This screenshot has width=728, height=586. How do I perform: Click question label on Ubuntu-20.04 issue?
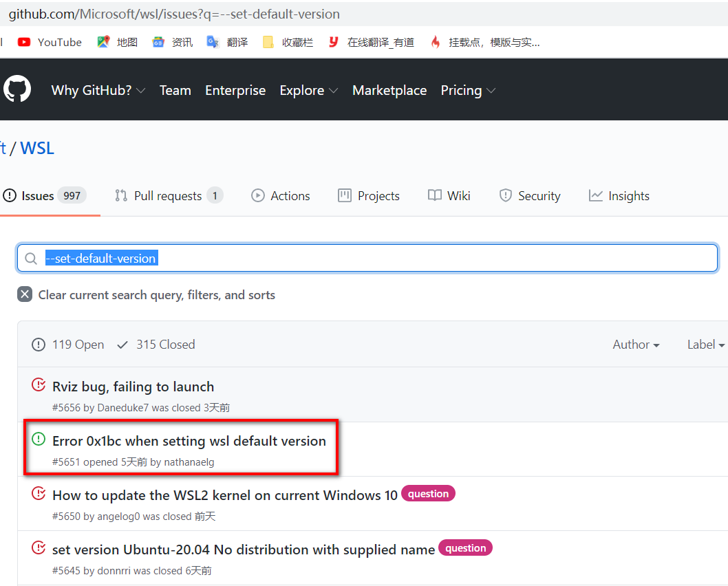point(465,548)
